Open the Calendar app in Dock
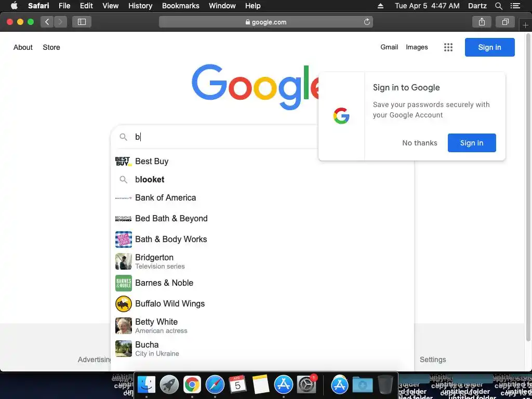Image resolution: width=532 pixels, height=399 pixels. click(x=237, y=384)
